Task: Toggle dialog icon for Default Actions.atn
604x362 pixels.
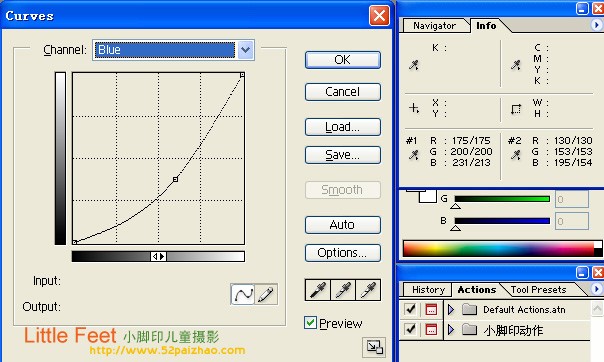Action: coord(431,309)
